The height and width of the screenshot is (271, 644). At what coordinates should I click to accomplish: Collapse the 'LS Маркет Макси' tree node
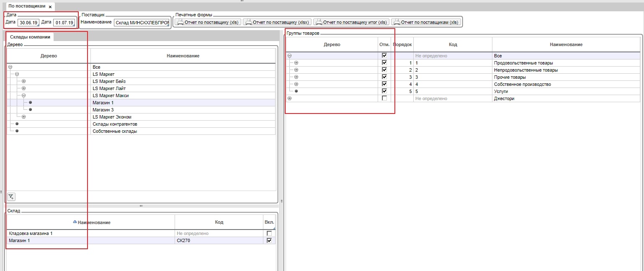(x=23, y=95)
